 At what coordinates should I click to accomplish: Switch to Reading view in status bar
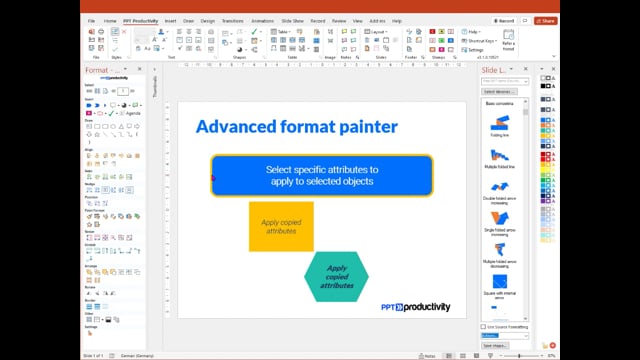(476, 356)
